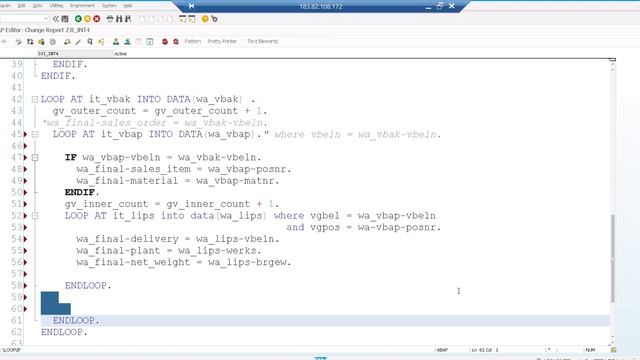This screenshot has width=640, height=360.
Task: Click the Active/Inactive switch icon
Action: [30, 42]
